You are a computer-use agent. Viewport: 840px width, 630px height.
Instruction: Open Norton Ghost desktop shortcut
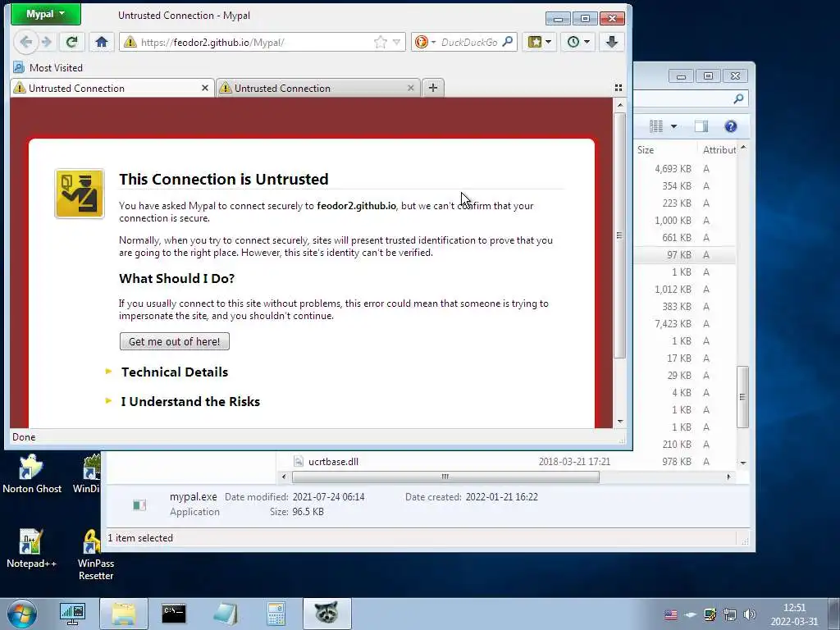click(x=32, y=474)
